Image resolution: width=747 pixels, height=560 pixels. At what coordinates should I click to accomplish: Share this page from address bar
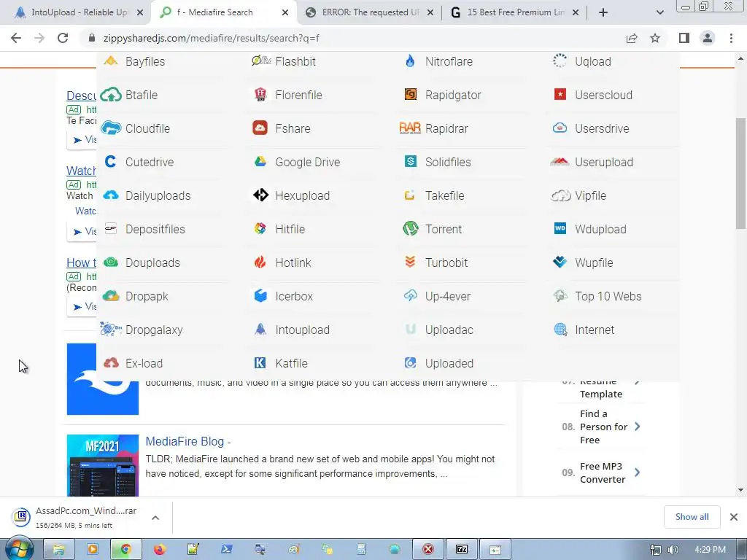pos(632,38)
